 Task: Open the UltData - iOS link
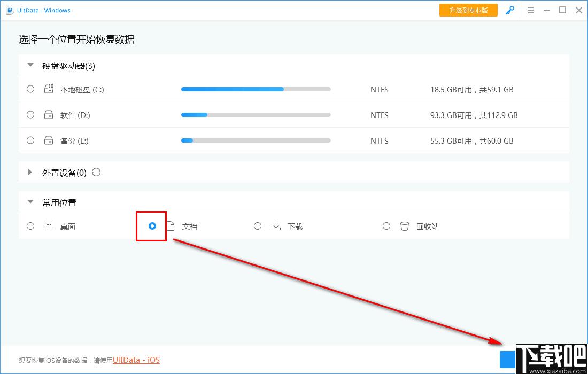(x=136, y=360)
